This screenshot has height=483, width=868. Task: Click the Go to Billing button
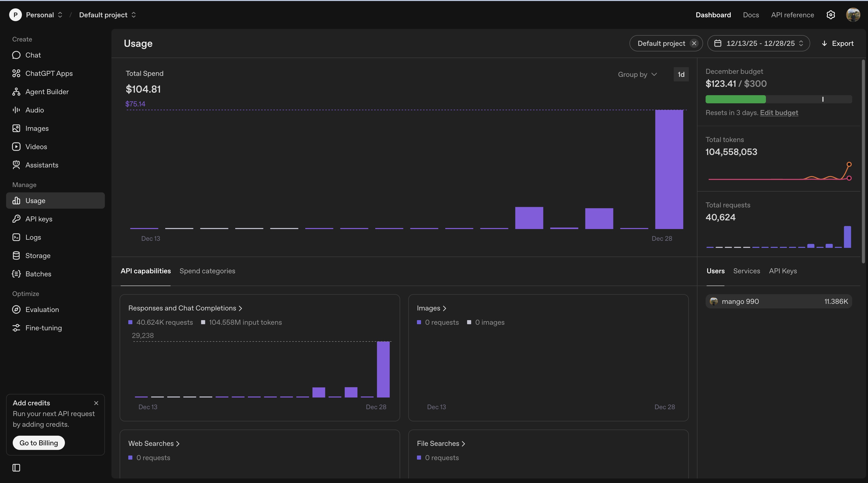click(x=39, y=443)
